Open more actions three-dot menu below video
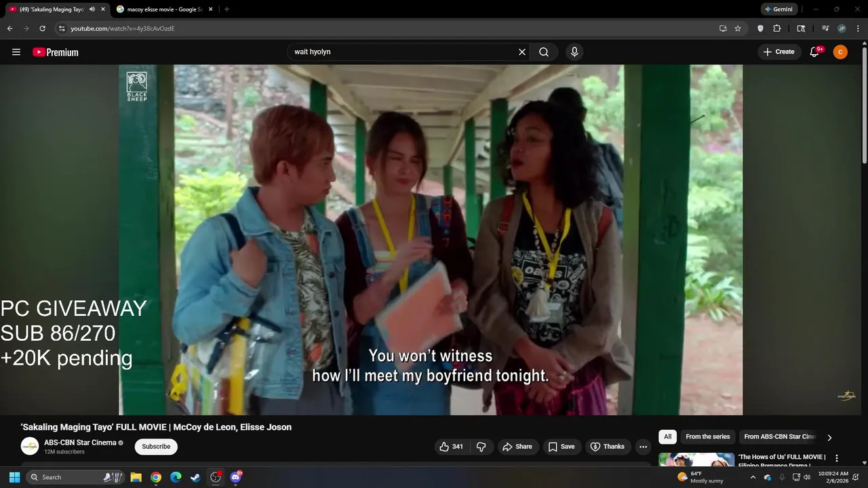Viewport: 868px width, 488px height. pyautogui.click(x=643, y=447)
